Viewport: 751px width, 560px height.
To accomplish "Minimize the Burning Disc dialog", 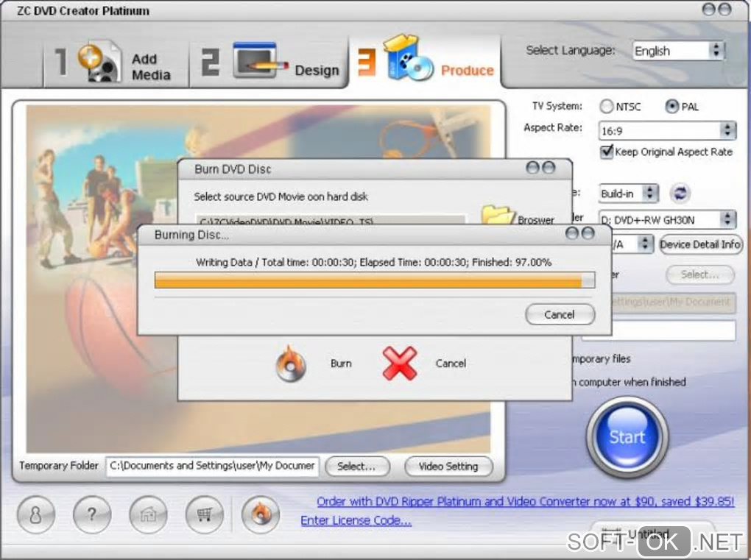I will click(x=572, y=233).
